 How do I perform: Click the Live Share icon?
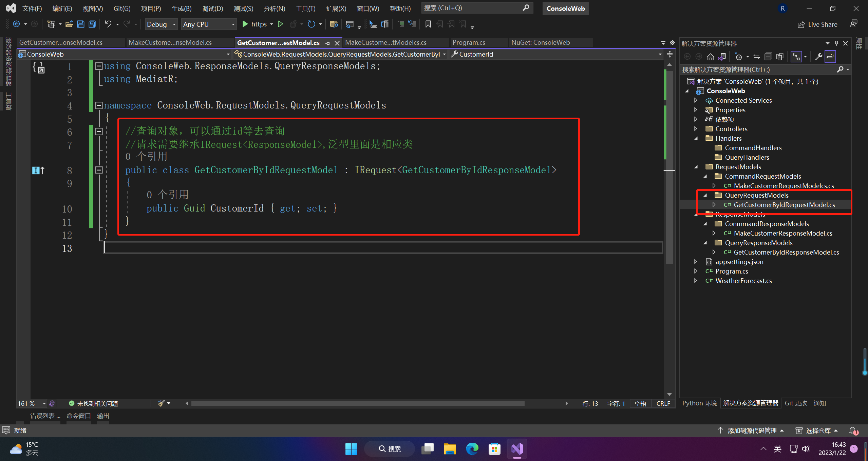[x=801, y=24]
